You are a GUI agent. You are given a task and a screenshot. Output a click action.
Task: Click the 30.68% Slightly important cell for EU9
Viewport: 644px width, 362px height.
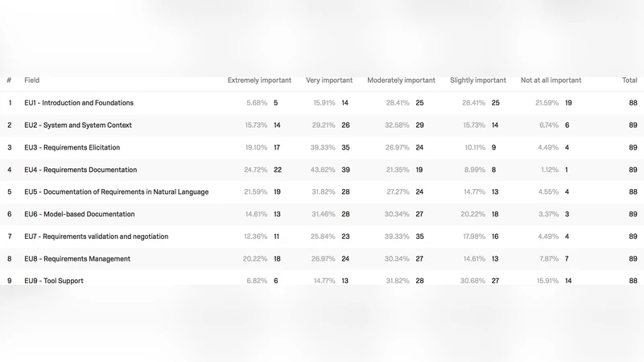[x=475, y=281]
